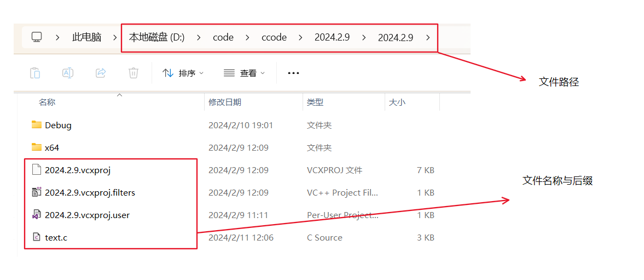The width and height of the screenshot is (644, 280).
Task: Select the Debug folder icon
Action: point(37,125)
